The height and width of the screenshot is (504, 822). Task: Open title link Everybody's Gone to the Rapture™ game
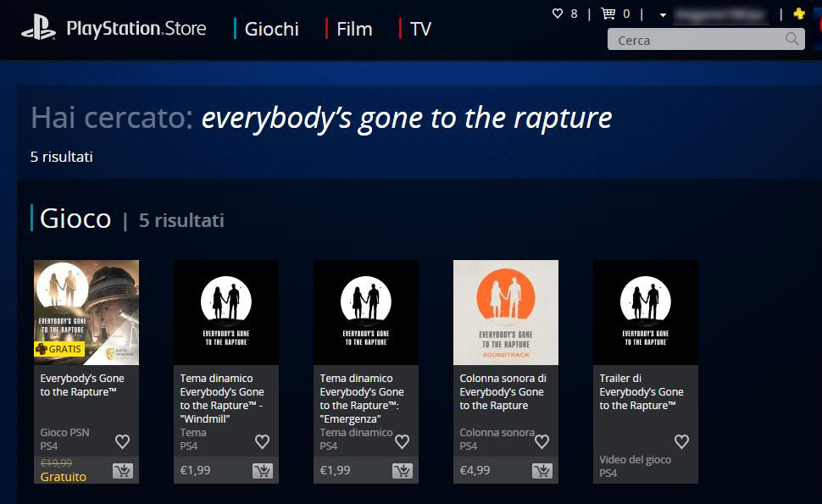(82, 385)
